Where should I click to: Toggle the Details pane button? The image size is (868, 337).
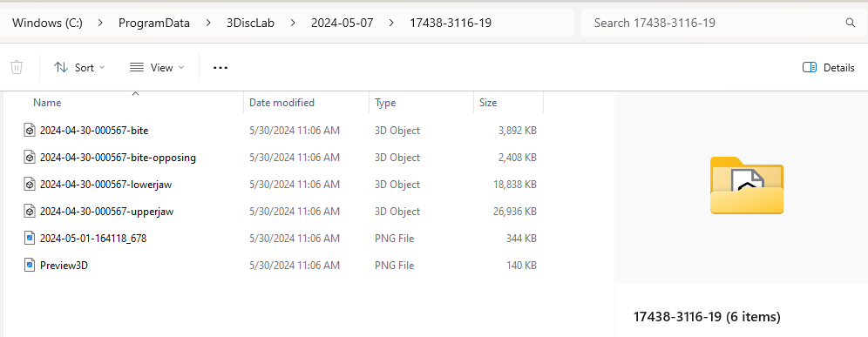pyautogui.click(x=828, y=68)
